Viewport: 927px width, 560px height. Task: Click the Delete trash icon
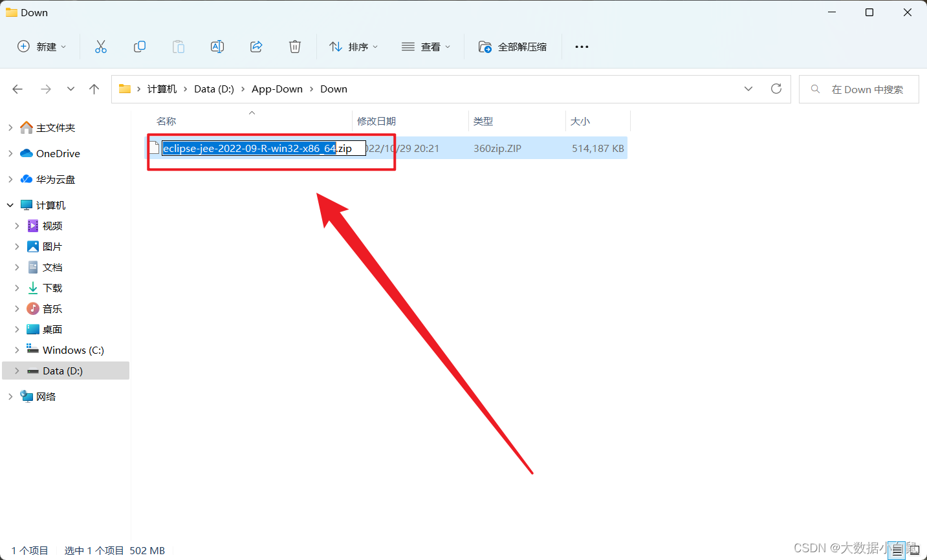[x=295, y=47]
